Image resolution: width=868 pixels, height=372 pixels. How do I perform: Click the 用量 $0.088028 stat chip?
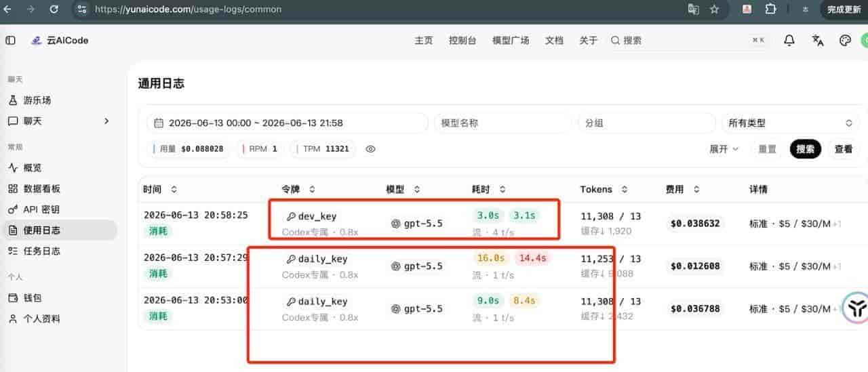(189, 149)
